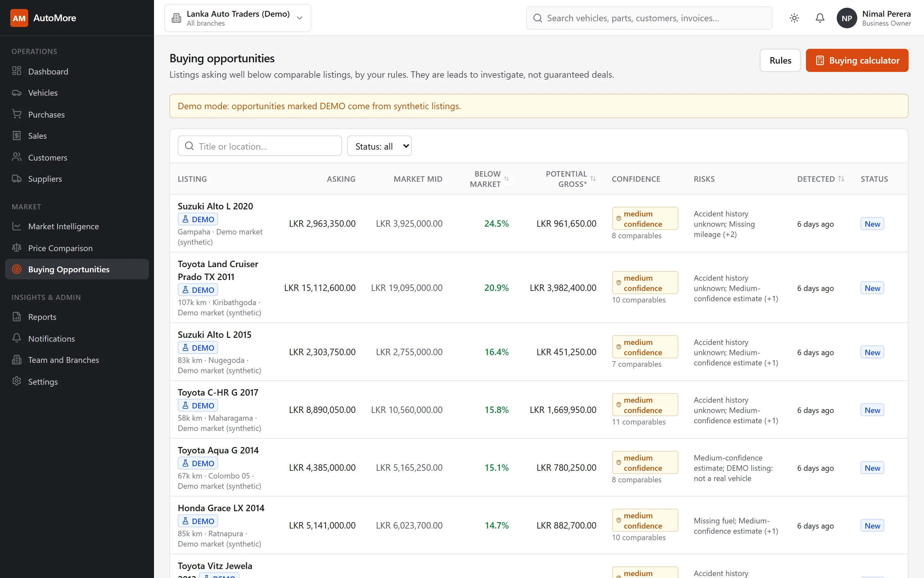Sort by the Detected column
Image resolution: width=924 pixels, height=578 pixels.
point(820,179)
